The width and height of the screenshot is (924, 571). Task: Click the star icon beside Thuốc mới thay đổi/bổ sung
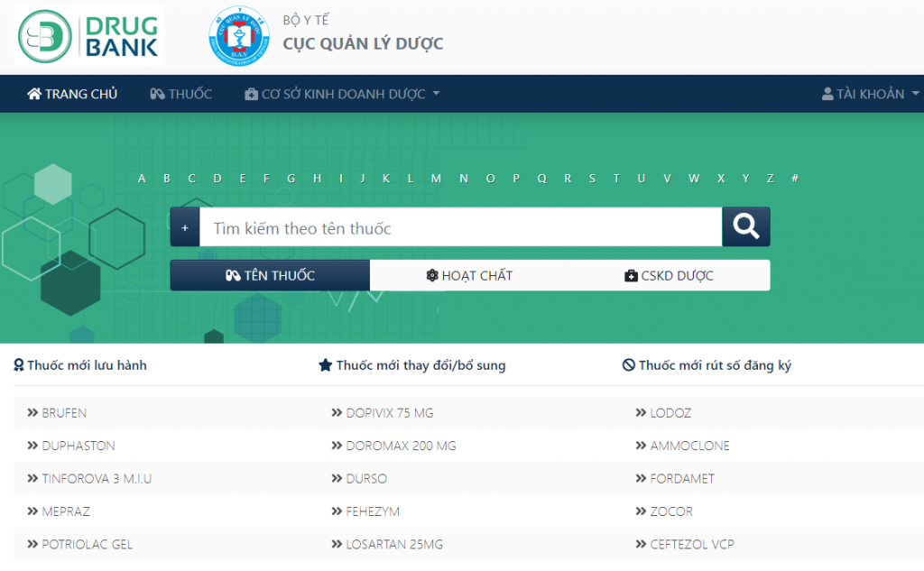[x=324, y=365]
